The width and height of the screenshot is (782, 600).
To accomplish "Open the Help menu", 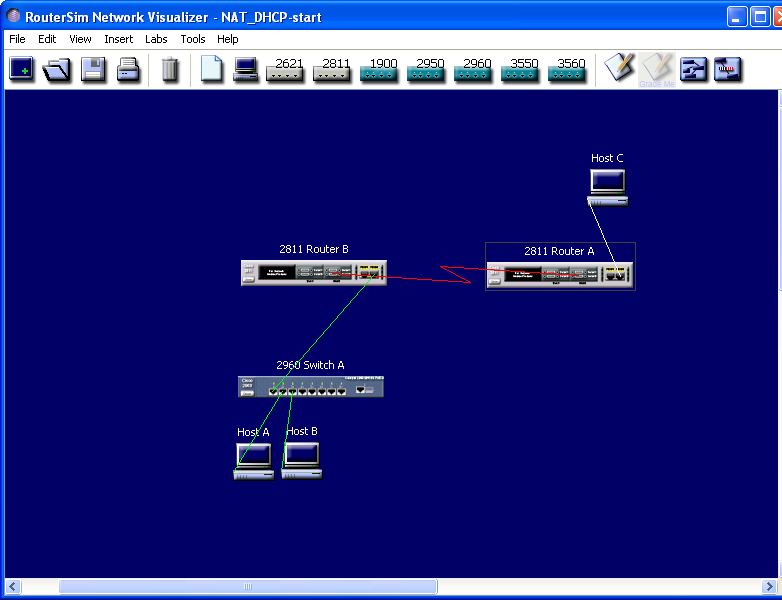I will (x=227, y=39).
